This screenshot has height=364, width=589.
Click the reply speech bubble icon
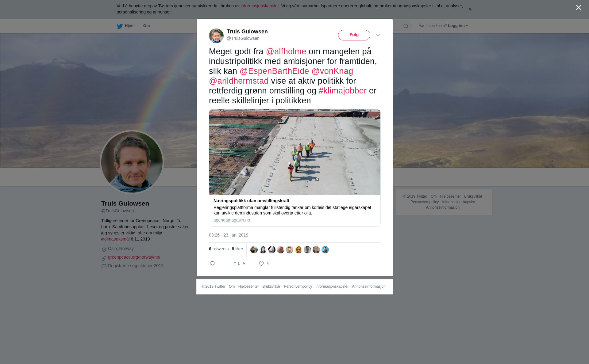(x=212, y=264)
